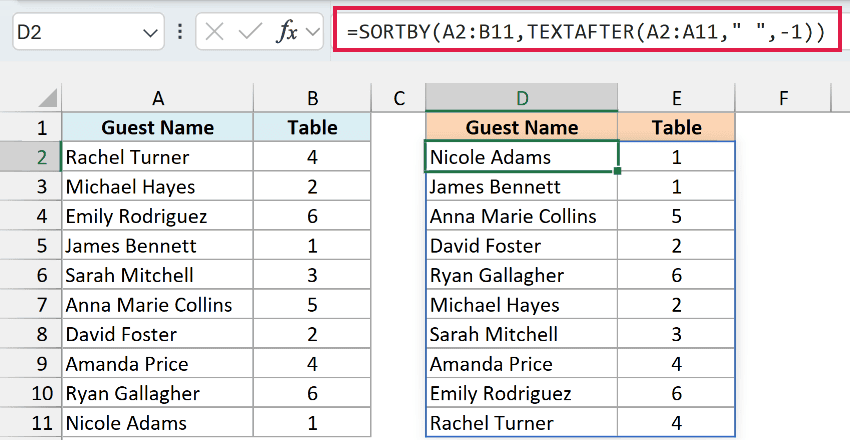The height and width of the screenshot is (440, 850).
Task: Click table number 5 beside Anna Marie Collins in column E
Action: click(677, 216)
